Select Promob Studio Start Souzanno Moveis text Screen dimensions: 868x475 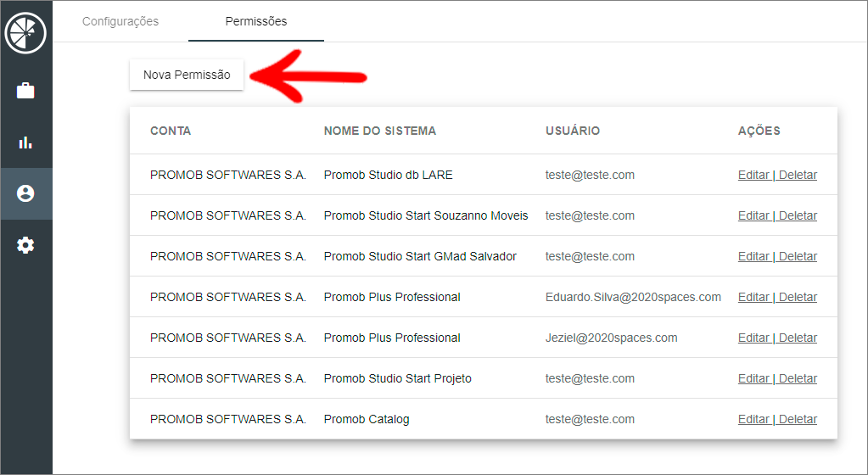426,216
